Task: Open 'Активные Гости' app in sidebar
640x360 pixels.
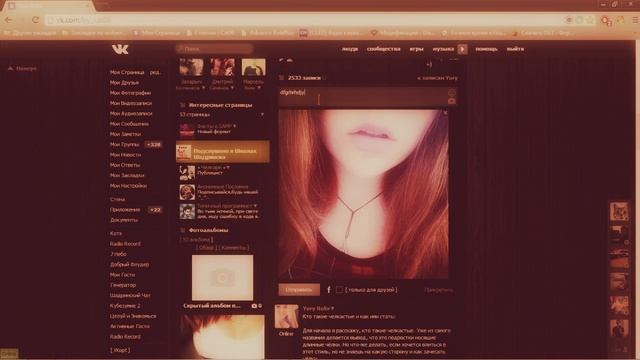Action: 129,326
